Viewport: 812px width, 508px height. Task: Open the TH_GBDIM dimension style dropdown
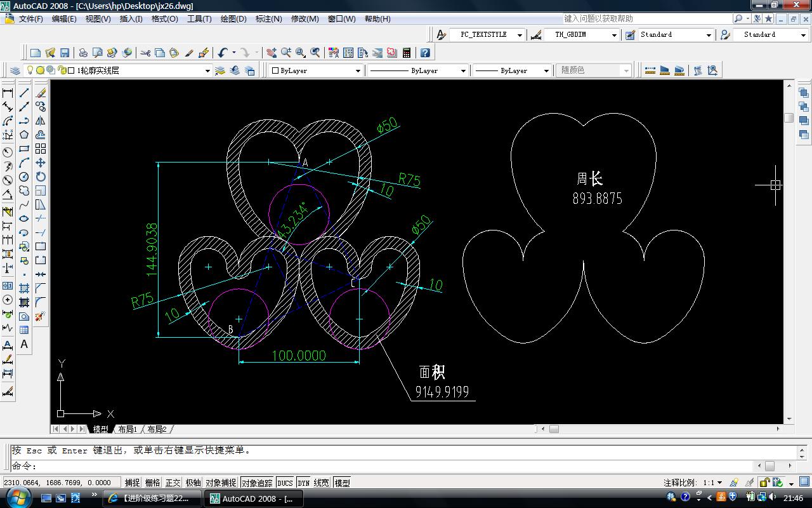click(614, 35)
